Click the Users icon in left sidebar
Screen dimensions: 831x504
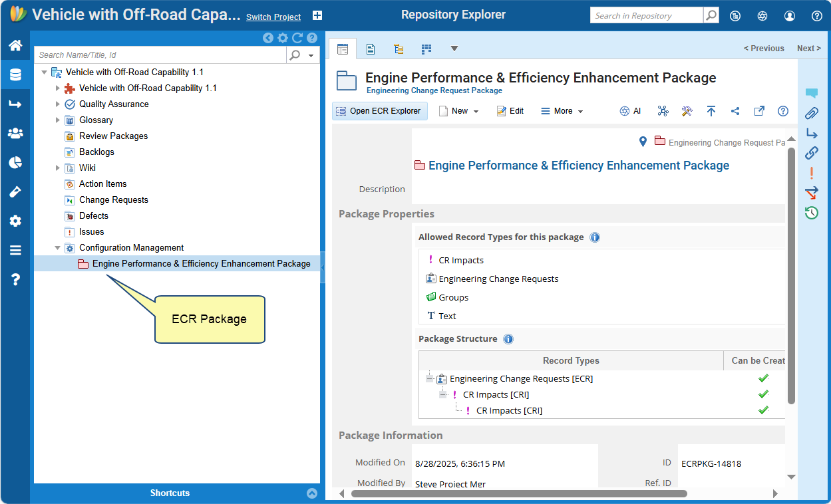(15, 133)
